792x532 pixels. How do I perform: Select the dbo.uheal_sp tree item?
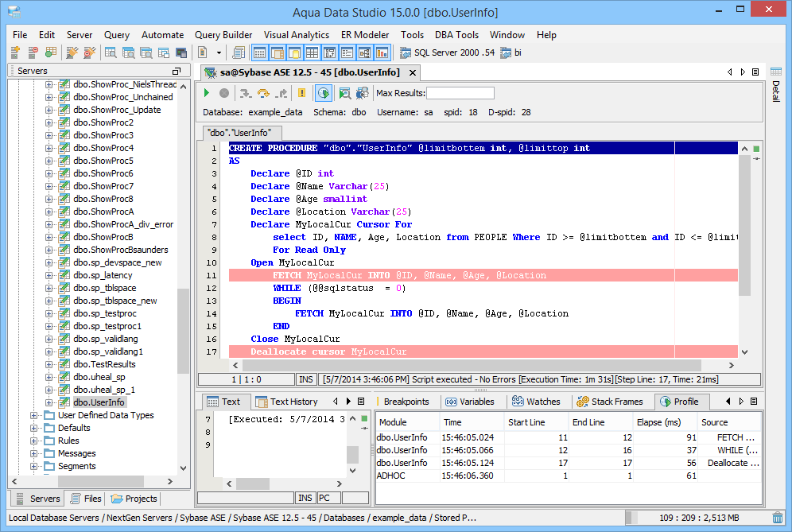[x=99, y=377]
